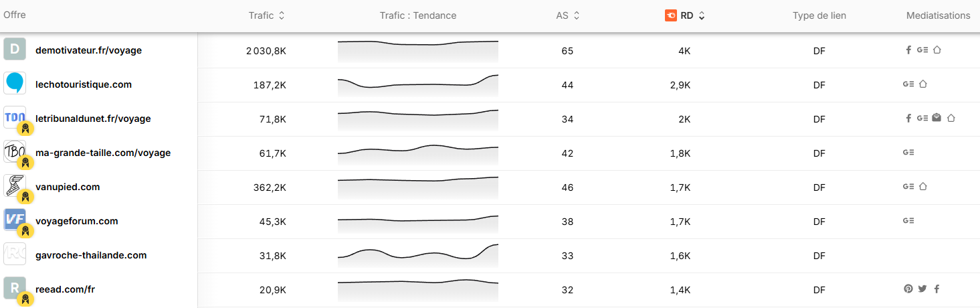
Task: Click the Semrush icon beside the RD header
Action: pyautogui.click(x=671, y=15)
